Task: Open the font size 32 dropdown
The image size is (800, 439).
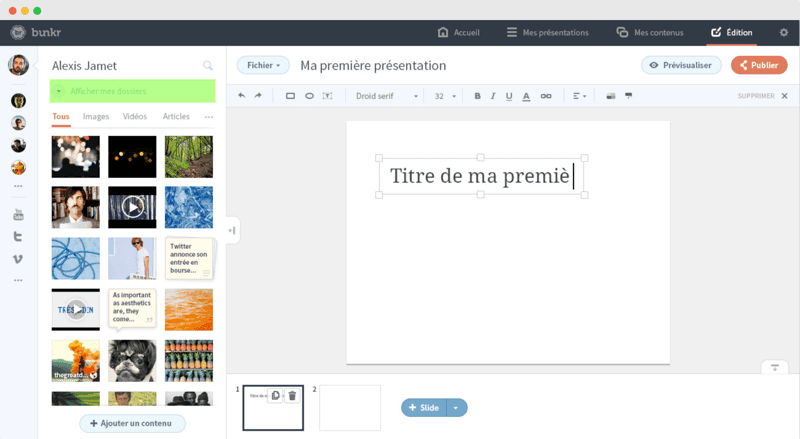Action: (x=445, y=96)
